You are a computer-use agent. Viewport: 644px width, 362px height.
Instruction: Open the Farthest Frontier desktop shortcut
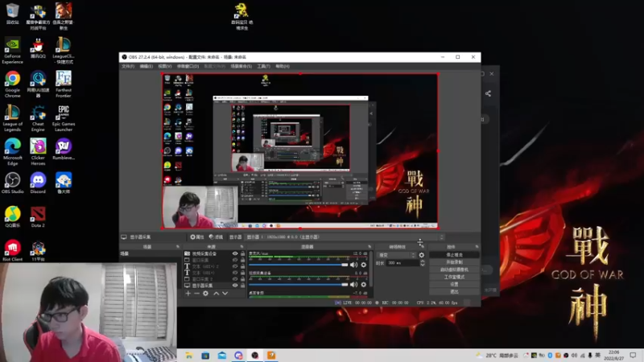tap(64, 84)
